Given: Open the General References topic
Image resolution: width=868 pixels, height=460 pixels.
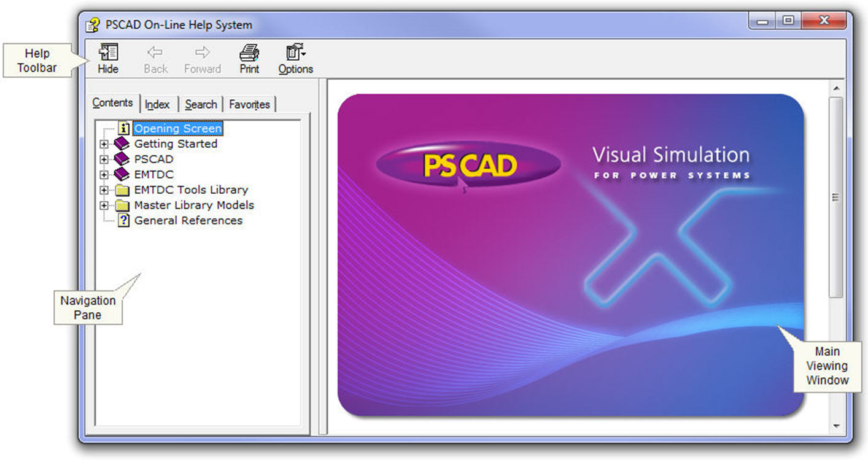Looking at the screenshot, I should (x=188, y=221).
